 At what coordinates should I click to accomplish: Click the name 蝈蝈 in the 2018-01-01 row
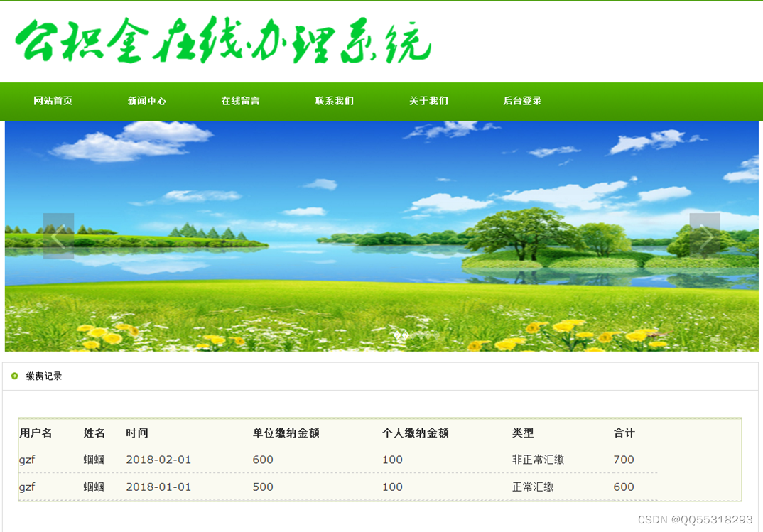point(94,487)
